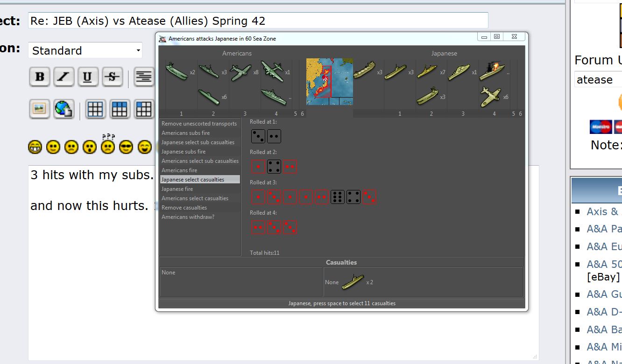Click the table icon with blue header row
This screenshot has height=364, width=622.
120,109
